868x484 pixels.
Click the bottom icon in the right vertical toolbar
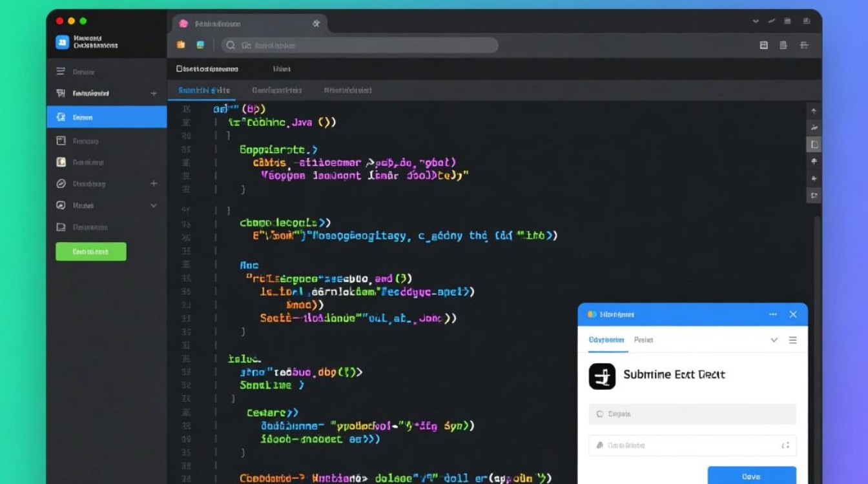point(814,195)
